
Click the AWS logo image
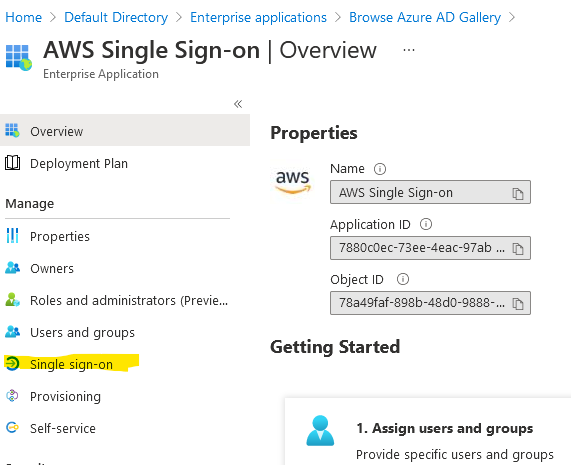coord(293,181)
